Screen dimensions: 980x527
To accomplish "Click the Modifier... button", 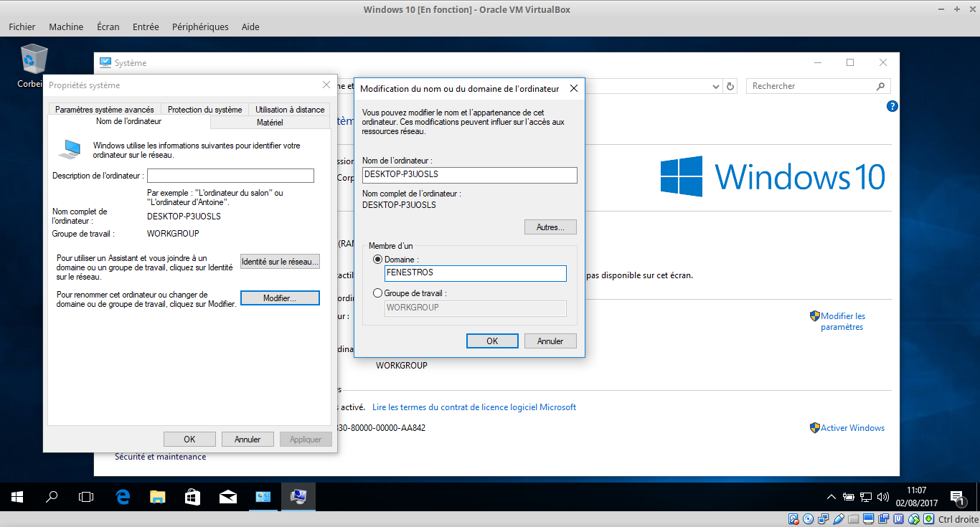I will [280, 298].
